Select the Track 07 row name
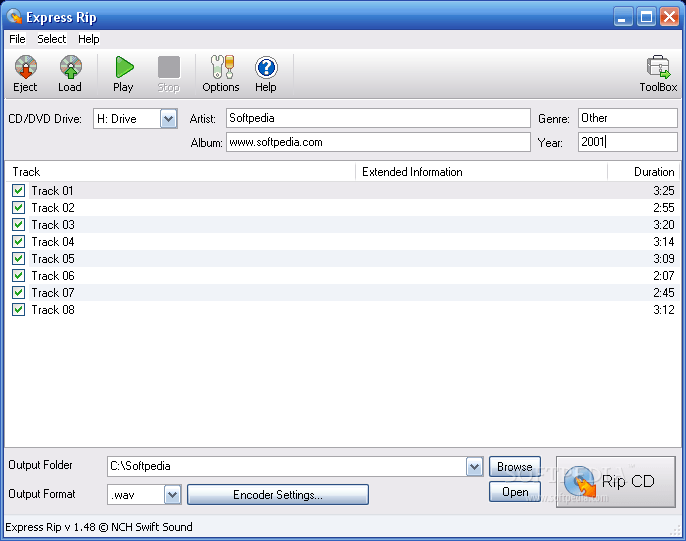Image resolution: width=686 pixels, height=541 pixels. click(x=53, y=293)
